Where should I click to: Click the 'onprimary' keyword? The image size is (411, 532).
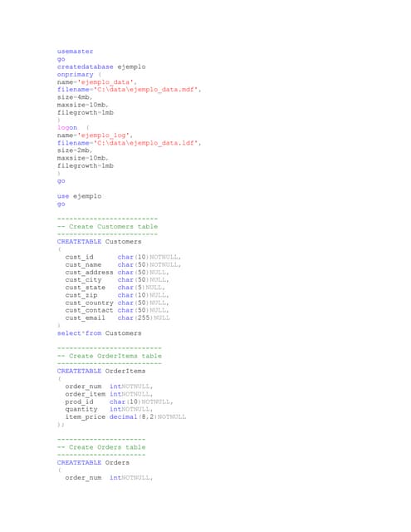pos(75,74)
